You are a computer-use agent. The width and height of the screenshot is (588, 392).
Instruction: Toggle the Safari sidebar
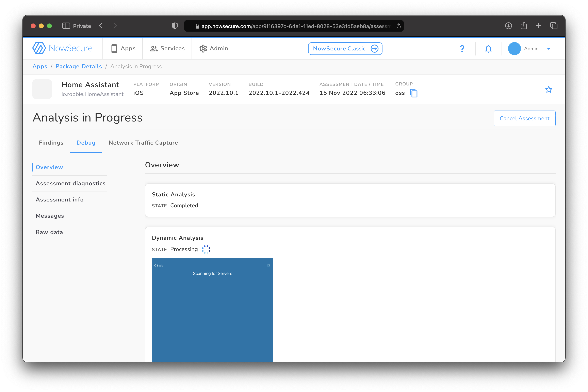click(66, 26)
